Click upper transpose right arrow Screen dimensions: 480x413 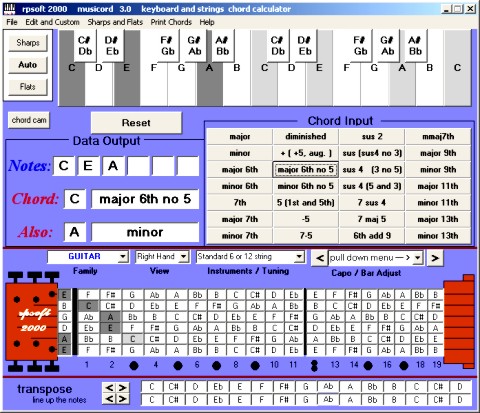[x=123, y=388]
